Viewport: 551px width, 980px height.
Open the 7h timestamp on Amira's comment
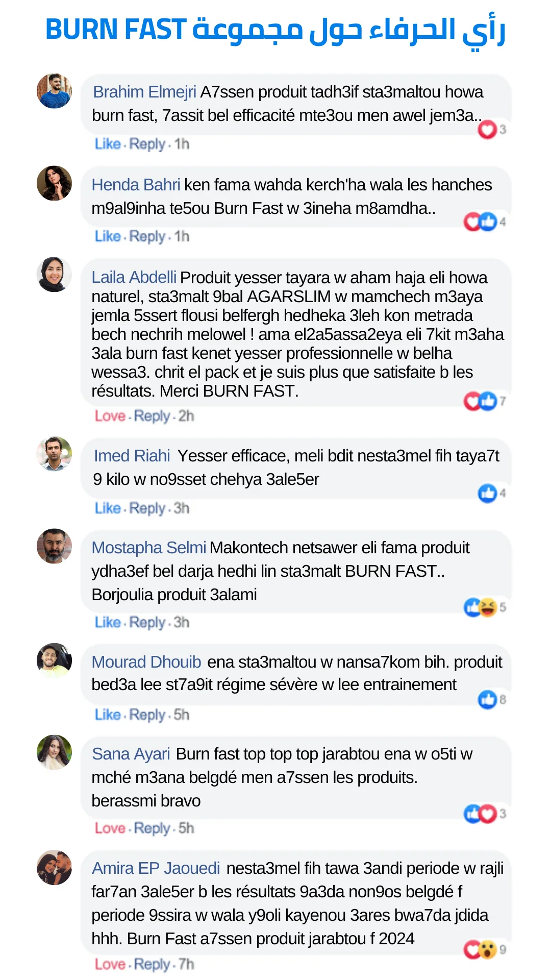tap(186, 964)
